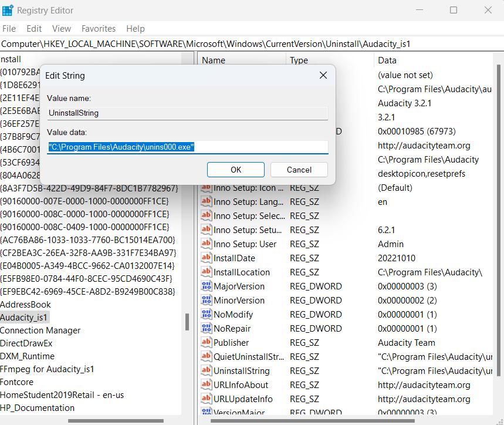Select the Audacity_is1 key in tree

click(x=25, y=317)
